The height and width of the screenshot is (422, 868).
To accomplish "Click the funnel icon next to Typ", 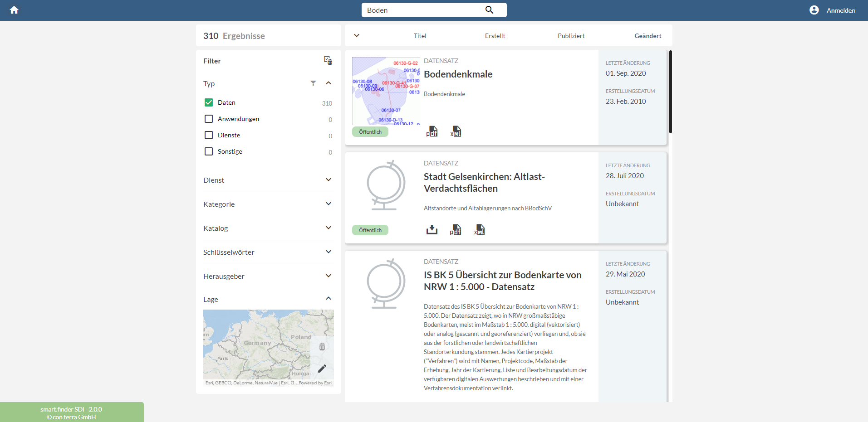I will 313,83.
